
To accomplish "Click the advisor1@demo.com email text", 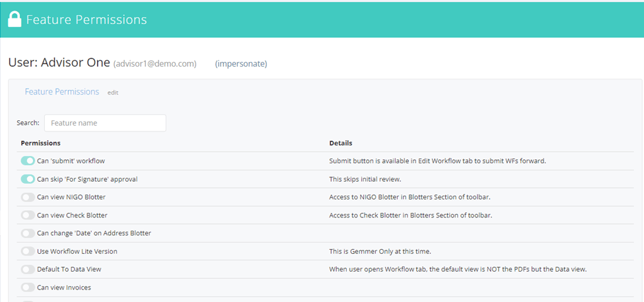I will coord(155,63).
